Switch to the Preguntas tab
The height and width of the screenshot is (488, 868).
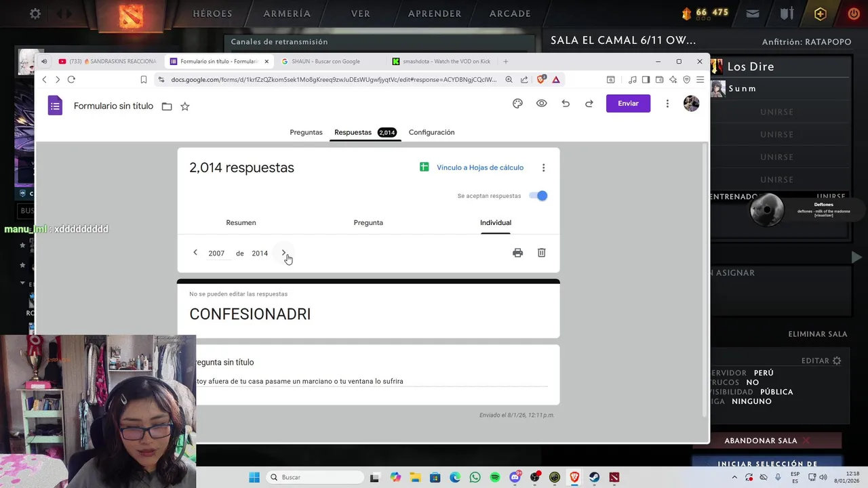306,132
